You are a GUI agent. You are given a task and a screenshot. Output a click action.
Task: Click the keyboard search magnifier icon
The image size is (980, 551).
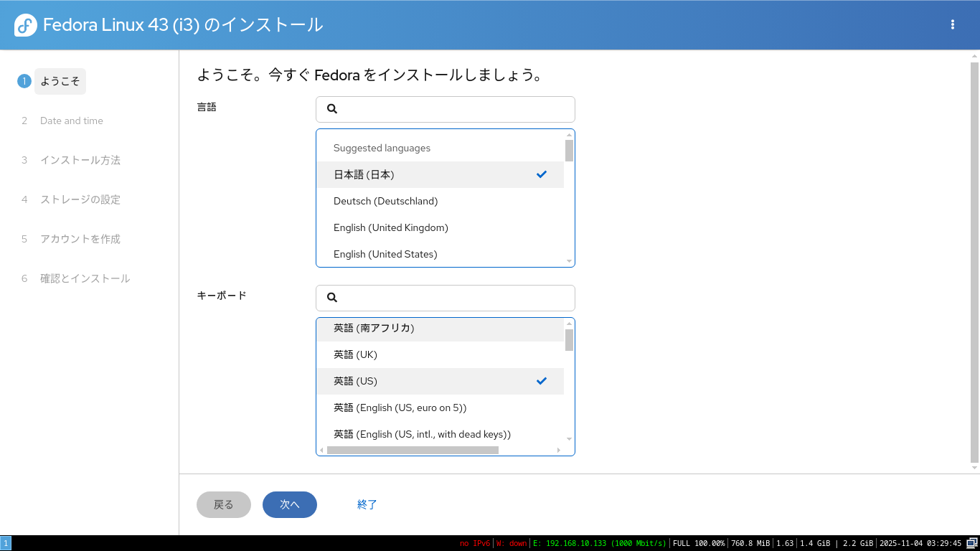click(332, 298)
